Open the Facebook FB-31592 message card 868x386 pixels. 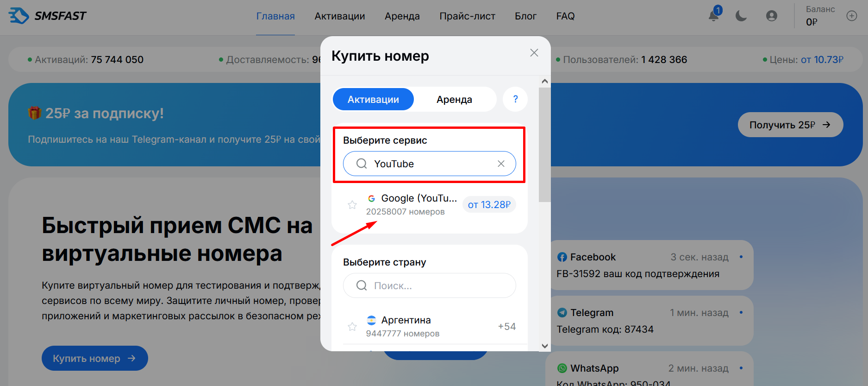(649, 265)
